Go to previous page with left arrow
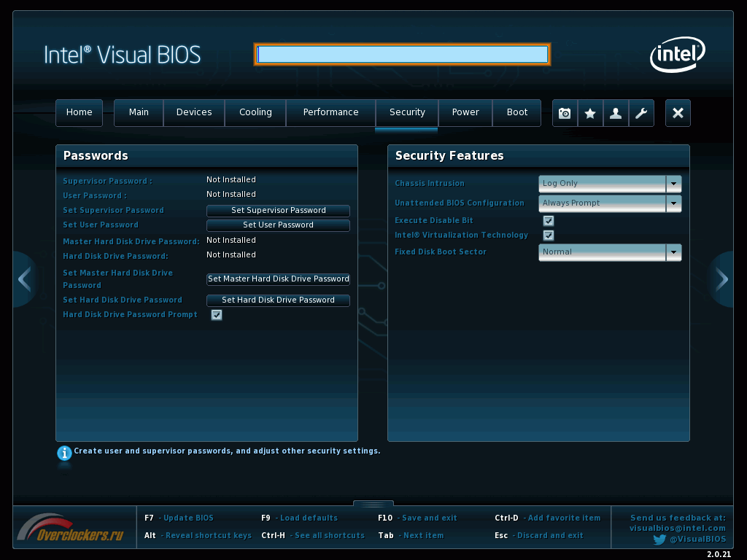This screenshot has height=560, width=747. pos(24,279)
